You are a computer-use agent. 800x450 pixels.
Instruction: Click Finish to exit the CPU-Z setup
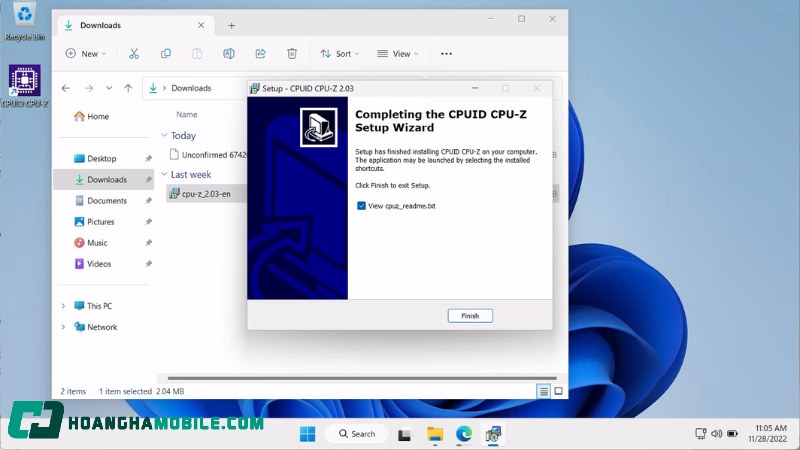pos(470,315)
